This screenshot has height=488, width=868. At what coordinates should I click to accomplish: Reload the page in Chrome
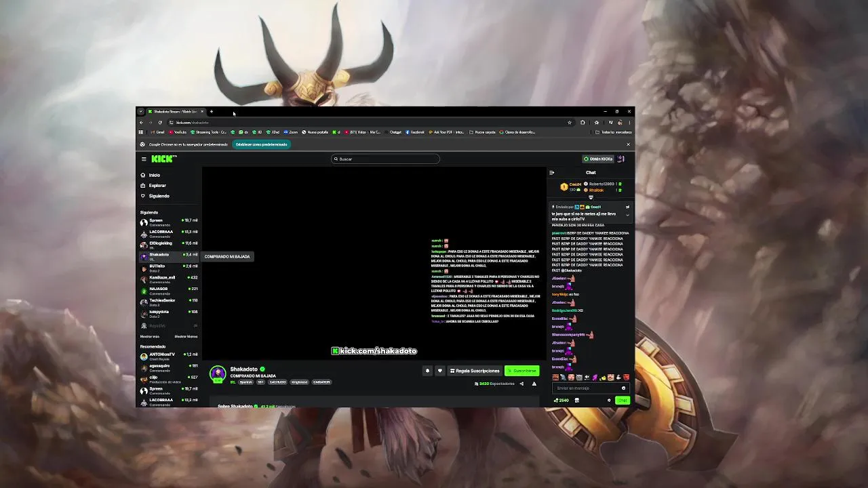160,123
